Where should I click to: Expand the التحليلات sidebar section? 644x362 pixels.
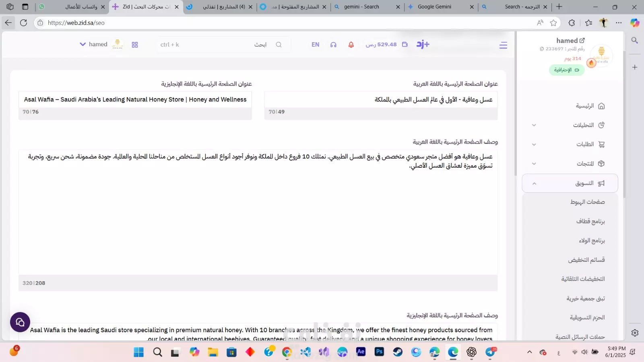[534, 125]
